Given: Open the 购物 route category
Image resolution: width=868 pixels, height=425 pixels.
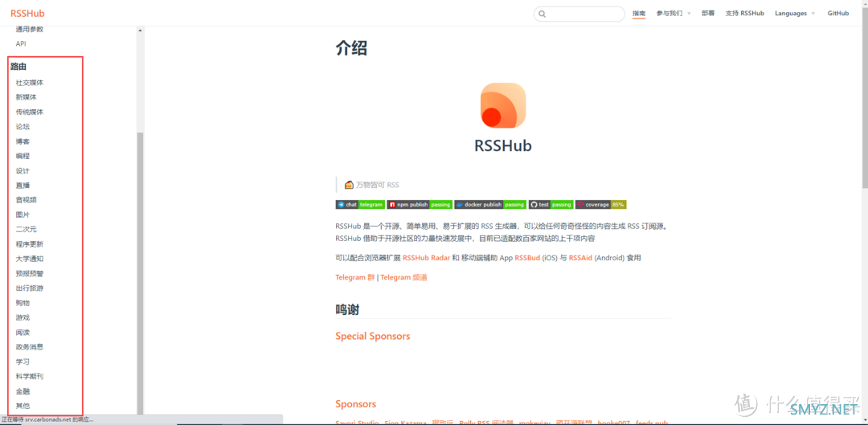Looking at the screenshot, I should pos(23,303).
